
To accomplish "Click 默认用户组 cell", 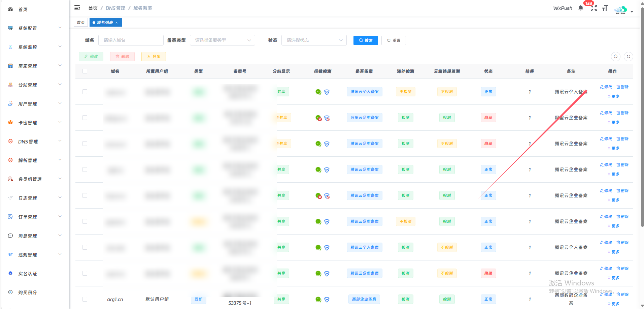I will coord(157,299).
